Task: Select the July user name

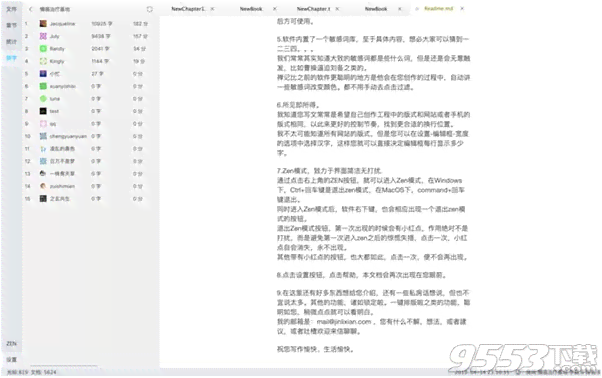Action: pos(55,36)
